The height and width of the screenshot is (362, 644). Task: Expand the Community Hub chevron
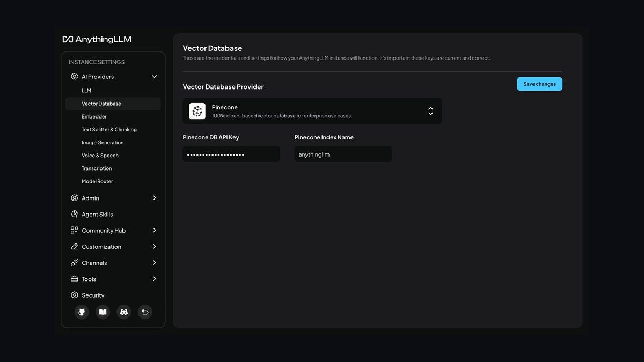[154, 230]
